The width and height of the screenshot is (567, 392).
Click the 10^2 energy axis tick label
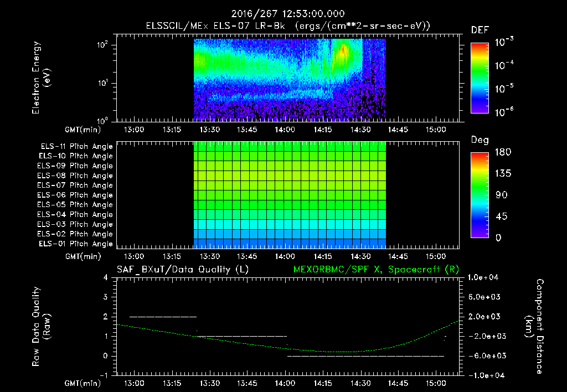pyautogui.click(x=102, y=45)
